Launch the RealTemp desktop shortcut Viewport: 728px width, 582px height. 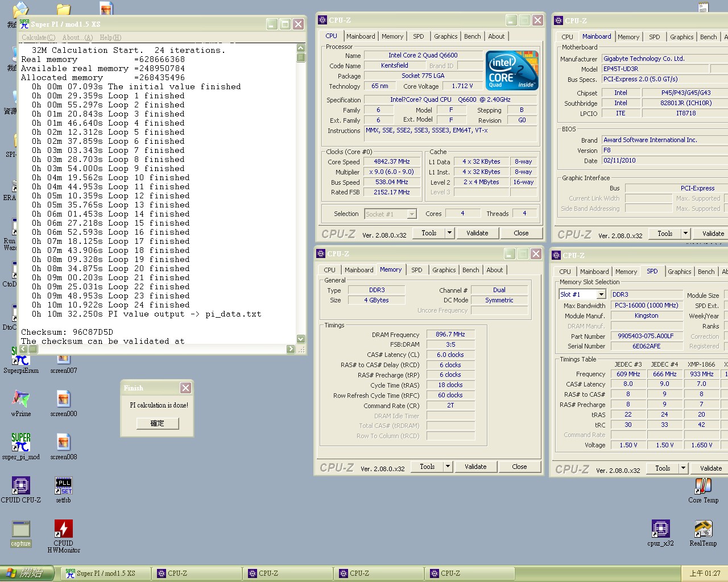coord(704,533)
